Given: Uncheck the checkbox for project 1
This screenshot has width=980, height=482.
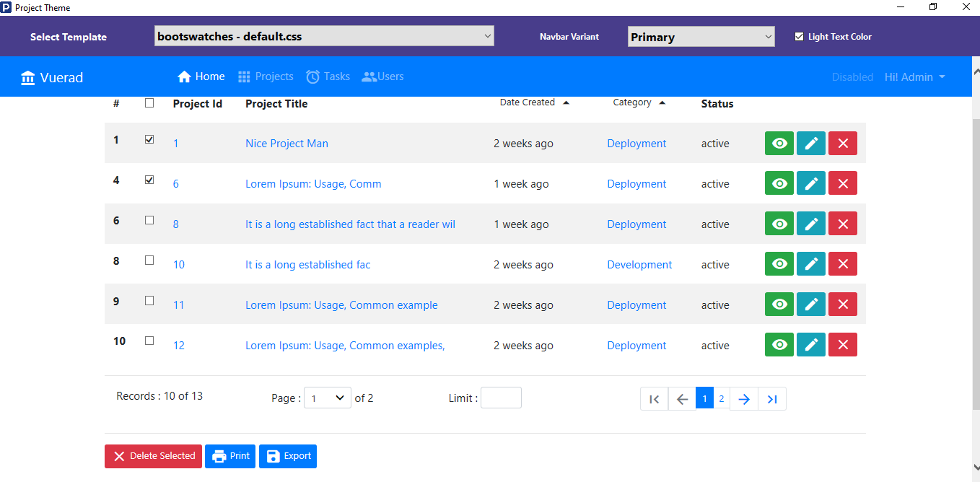Looking at the screenshot, I should 149,139.
